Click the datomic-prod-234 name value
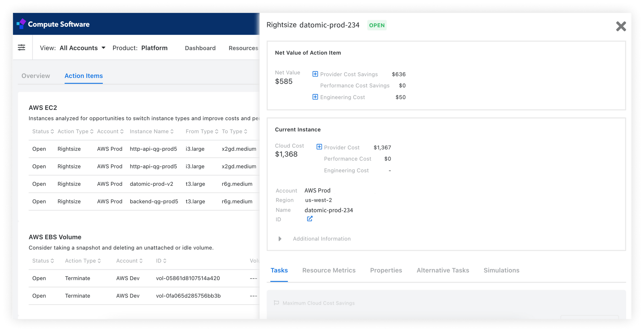Screen dimensions: 644x332 [x=329, y=210]
